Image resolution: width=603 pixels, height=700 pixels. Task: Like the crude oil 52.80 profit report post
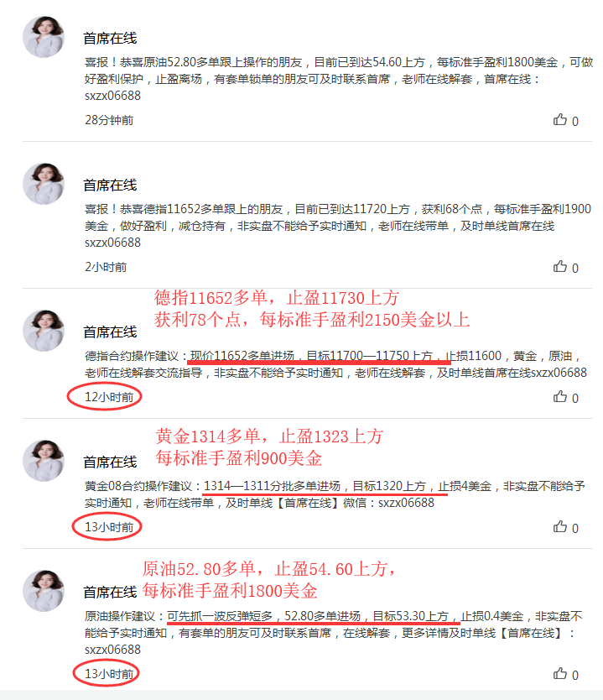click(x=559, y=120)
